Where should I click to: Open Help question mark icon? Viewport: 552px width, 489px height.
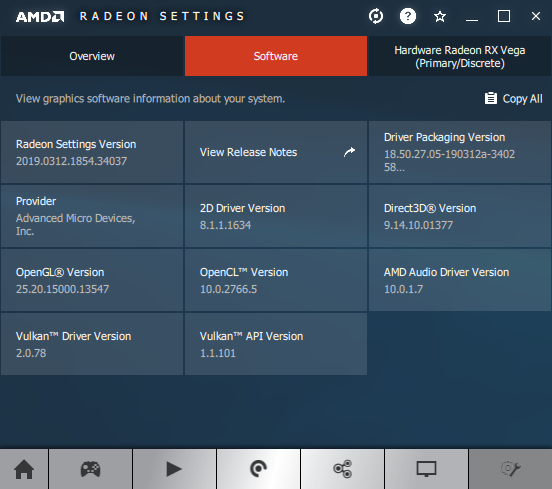(408, 16)
